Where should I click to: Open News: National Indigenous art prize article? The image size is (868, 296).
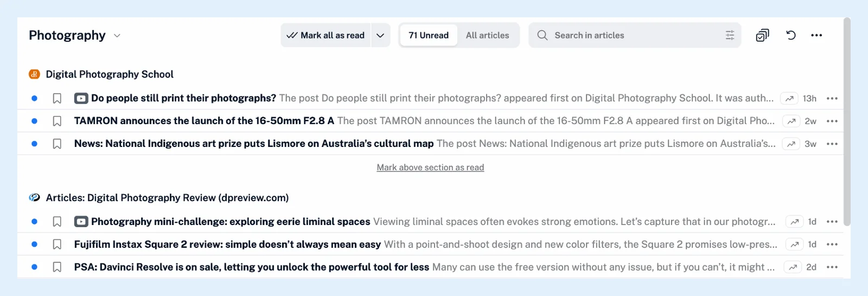(254, 144)
